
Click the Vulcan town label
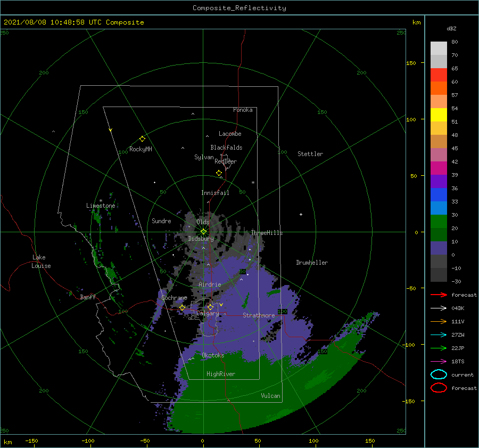pos(271,396)
